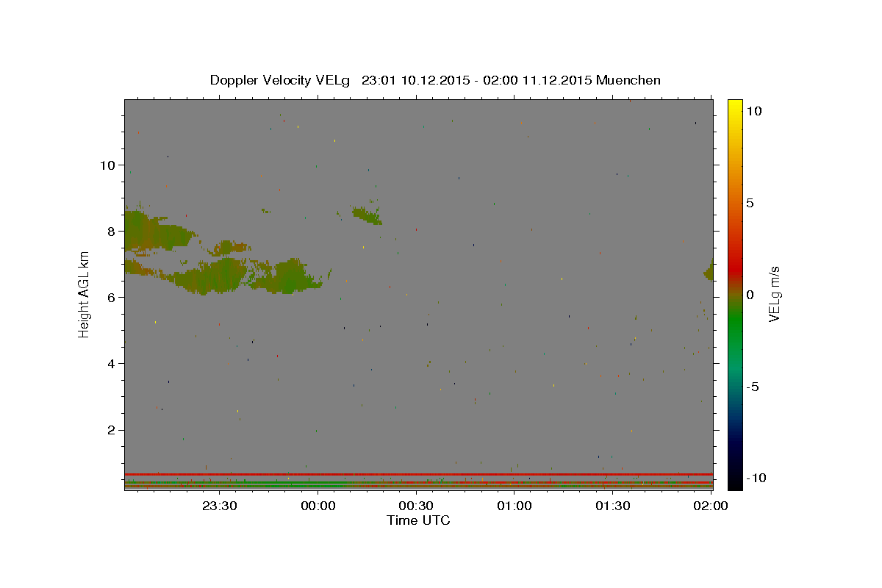The height and width of the screenshot is (588, 882).
Task: Click the 01:30 time tick label
Action: pyautogui.click(x=612, y=506)
